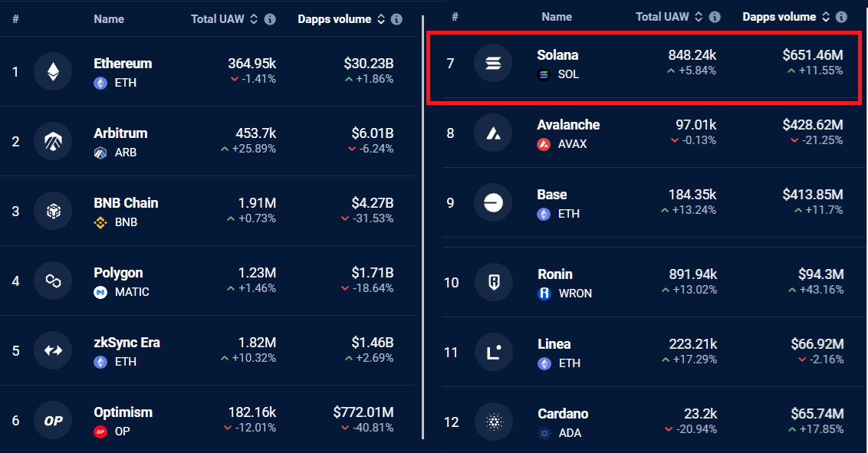Image resolution: width=868 pixels, height=453 pixels.
Task: Sort left table by Dapps volume arrows
Action: [381, 19]
